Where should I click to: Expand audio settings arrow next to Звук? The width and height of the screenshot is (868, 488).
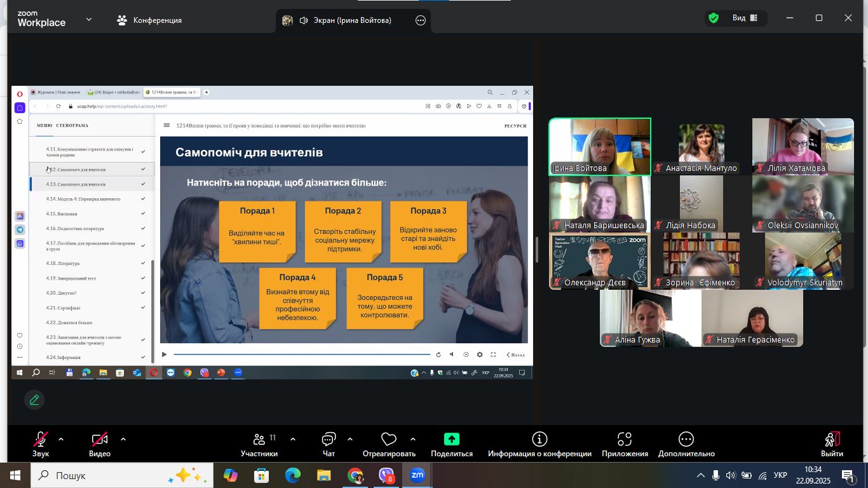pos(61,439)
